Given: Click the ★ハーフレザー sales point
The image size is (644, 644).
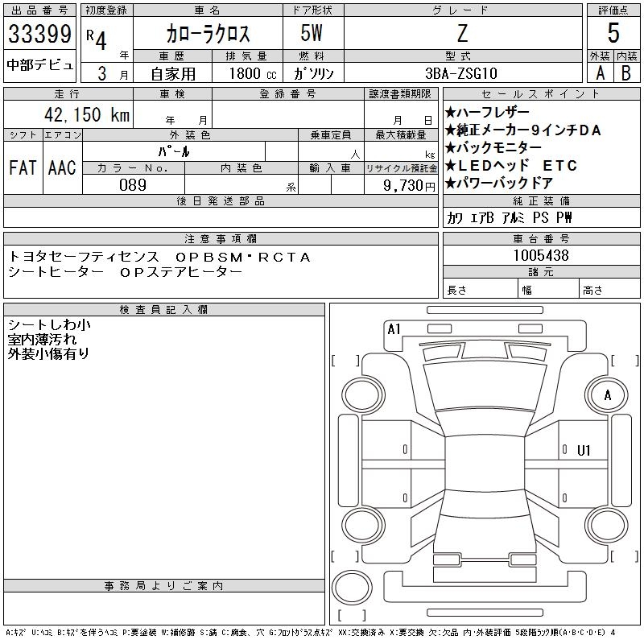Looking at the screenshot, I should coord(487,113).
